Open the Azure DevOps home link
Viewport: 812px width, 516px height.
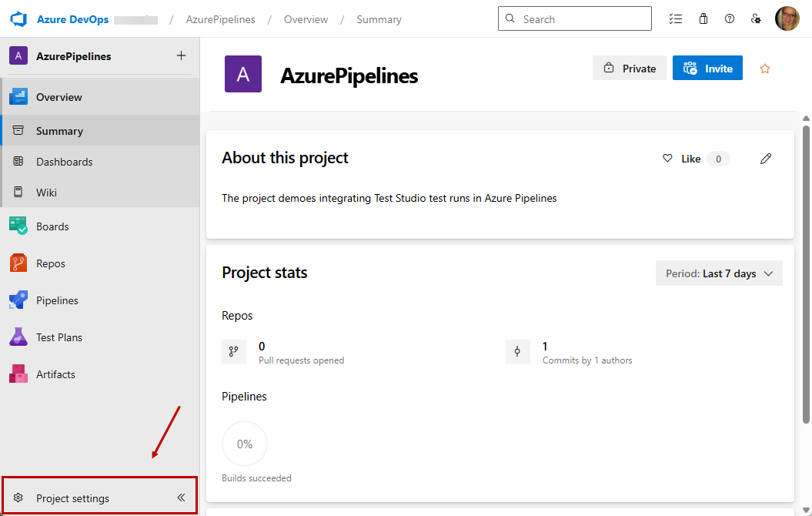(x=72, y=19)
